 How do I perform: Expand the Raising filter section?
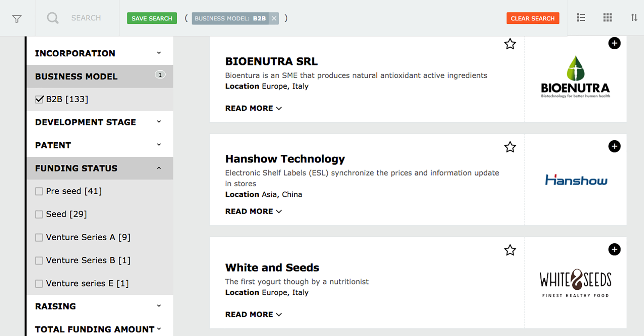click(100, 306)
